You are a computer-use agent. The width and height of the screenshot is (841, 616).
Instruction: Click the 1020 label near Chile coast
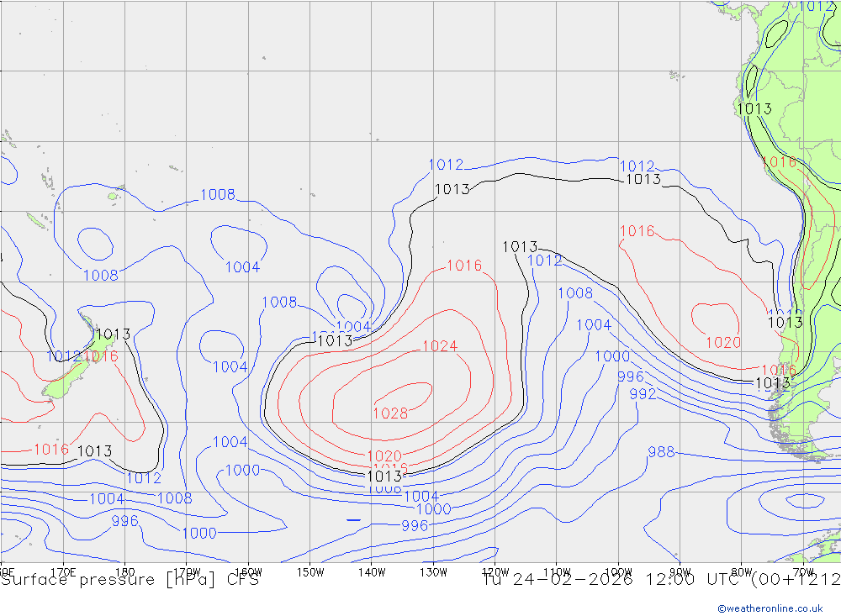pyautogui.click(x=722, y=342)
